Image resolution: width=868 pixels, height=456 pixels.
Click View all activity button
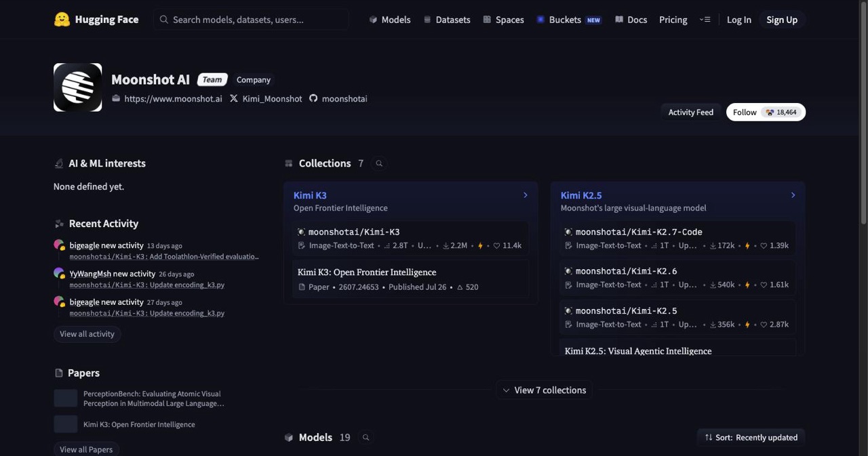[x=87, y=334]
